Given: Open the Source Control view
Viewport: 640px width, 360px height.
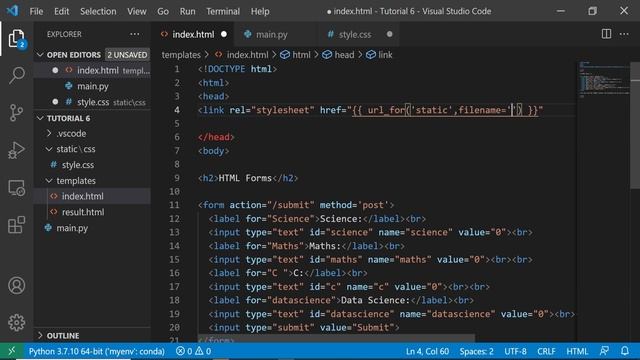Looking at the screenshot, I should (16, 113).
